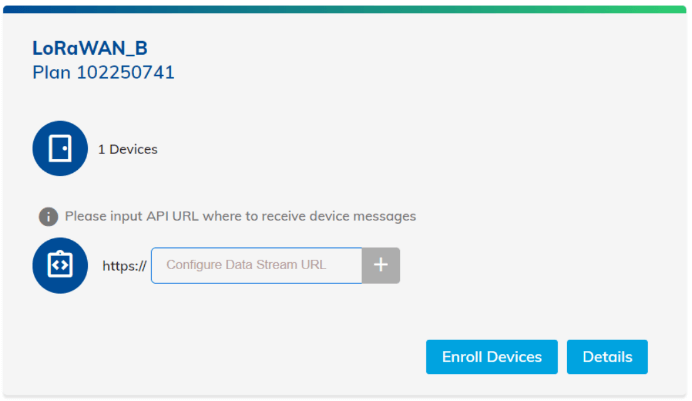Image resolution: width=692 pixels, height=401 pixels.
Task: Click empty card space left of Enroll Devices
Action: (x=250, y=357)
